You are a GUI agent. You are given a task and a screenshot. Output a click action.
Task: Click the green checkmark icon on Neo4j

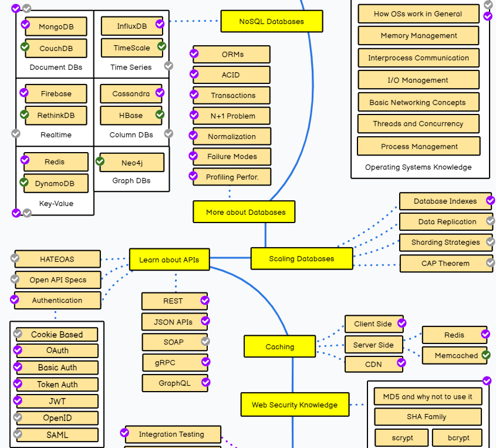[x=100, y=161]
